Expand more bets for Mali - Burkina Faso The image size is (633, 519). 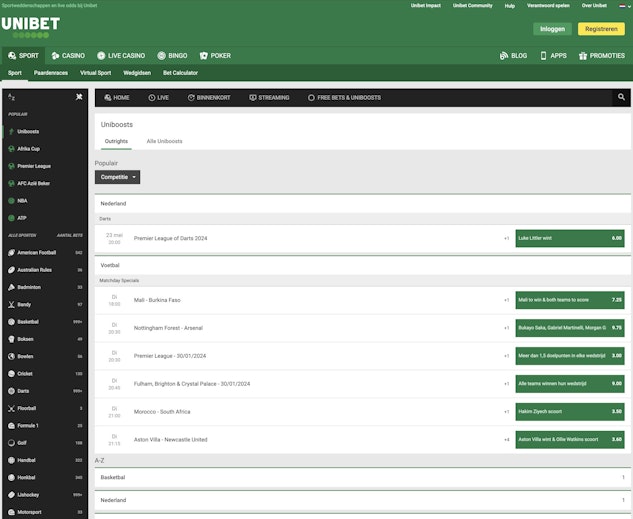tap(506, 300)
